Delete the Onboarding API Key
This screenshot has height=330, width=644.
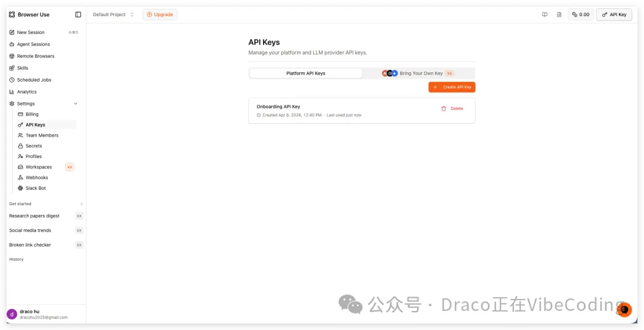pyautogui.click(x=452, y=109)
